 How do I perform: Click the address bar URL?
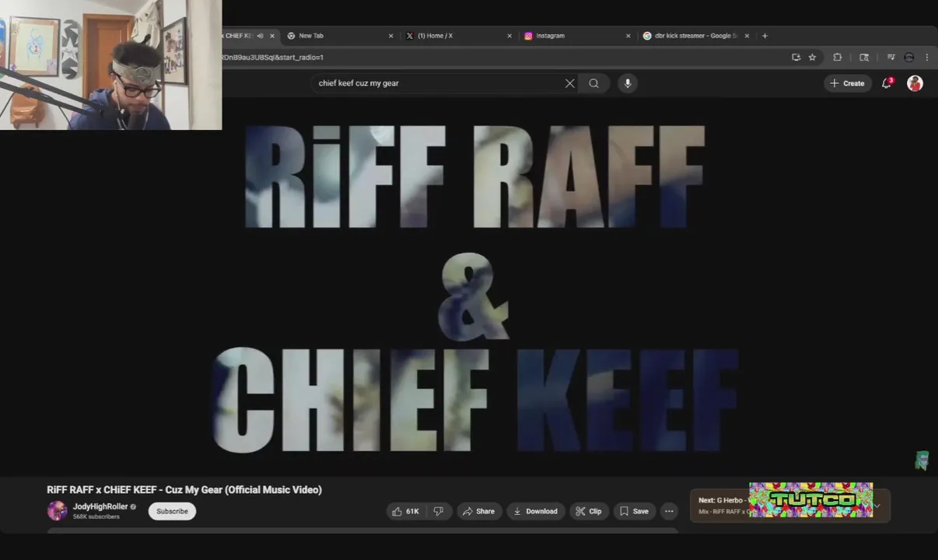(273, 57)
